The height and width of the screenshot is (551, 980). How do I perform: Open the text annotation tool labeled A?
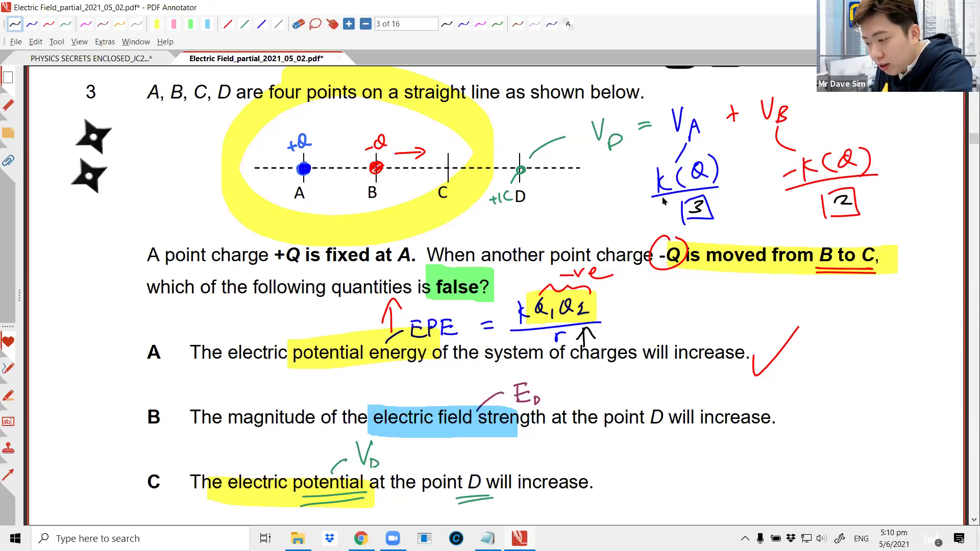click(x=567, y=24)
